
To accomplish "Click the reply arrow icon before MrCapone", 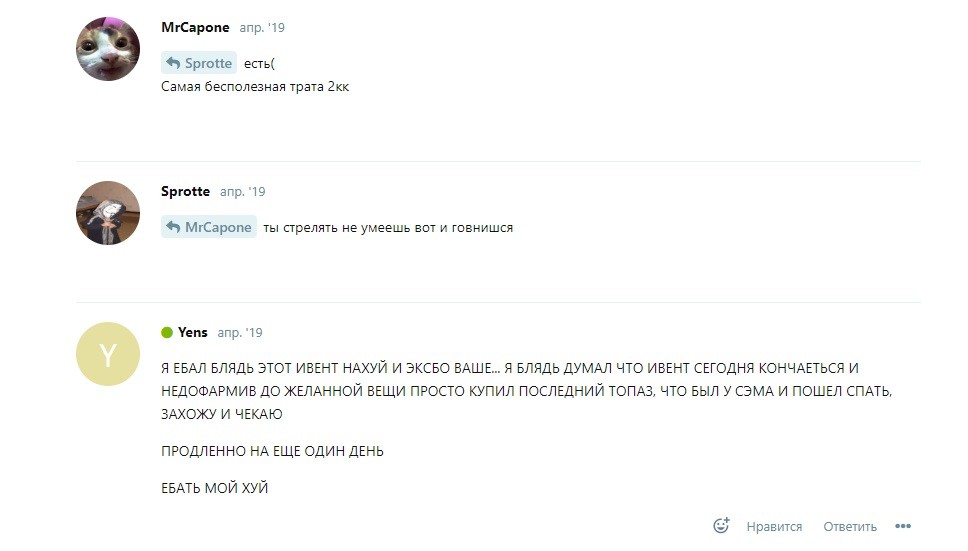I will point(173,227).
